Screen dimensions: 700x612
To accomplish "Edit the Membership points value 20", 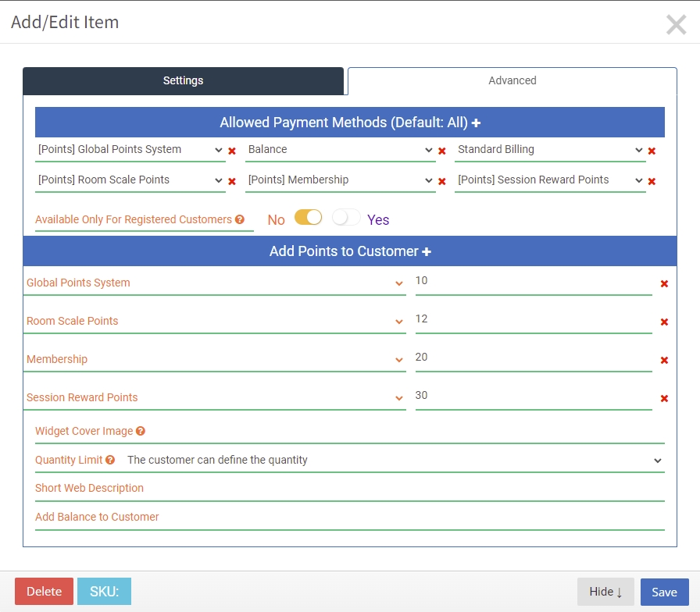I will click(534, 359).
